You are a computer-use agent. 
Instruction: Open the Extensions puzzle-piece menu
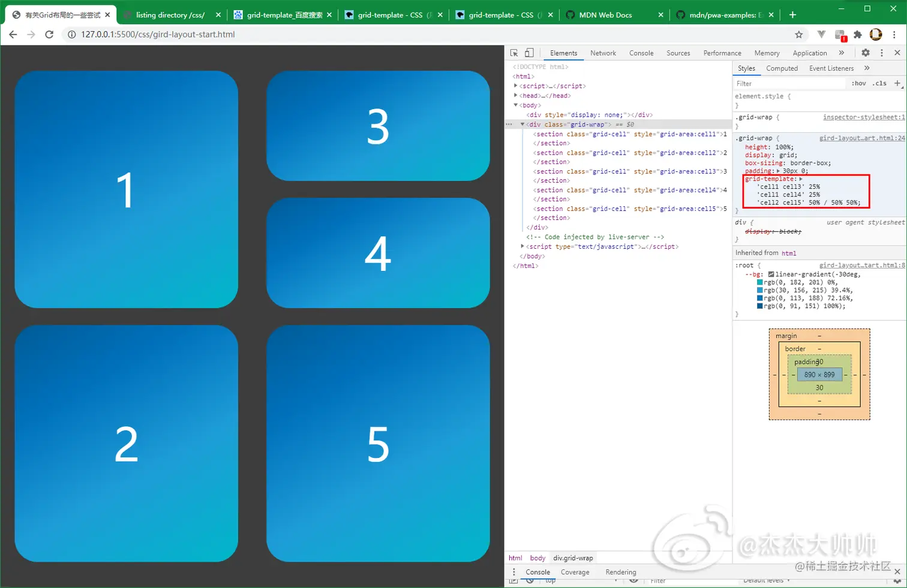pos(858,34)
